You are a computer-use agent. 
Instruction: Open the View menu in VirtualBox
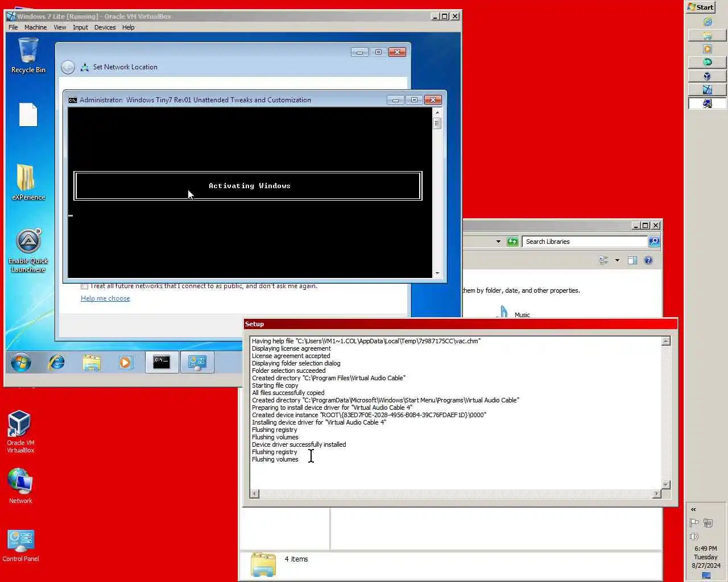pos(60,27)
